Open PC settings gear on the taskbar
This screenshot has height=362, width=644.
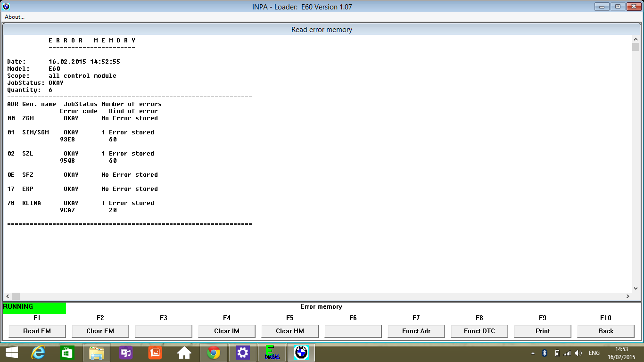pyautogui.click(x=243, y=353)
